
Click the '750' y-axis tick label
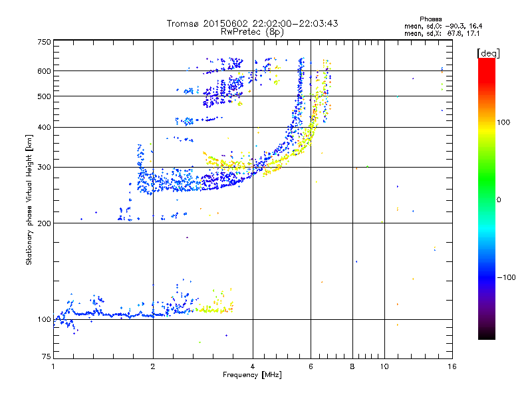45,42
